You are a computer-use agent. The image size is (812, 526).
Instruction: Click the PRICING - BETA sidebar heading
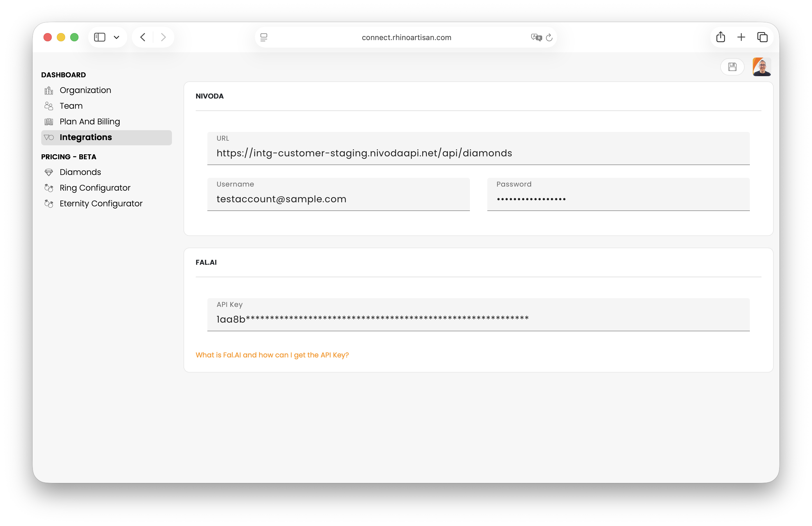pyautogui.click(x=69, y=157)
